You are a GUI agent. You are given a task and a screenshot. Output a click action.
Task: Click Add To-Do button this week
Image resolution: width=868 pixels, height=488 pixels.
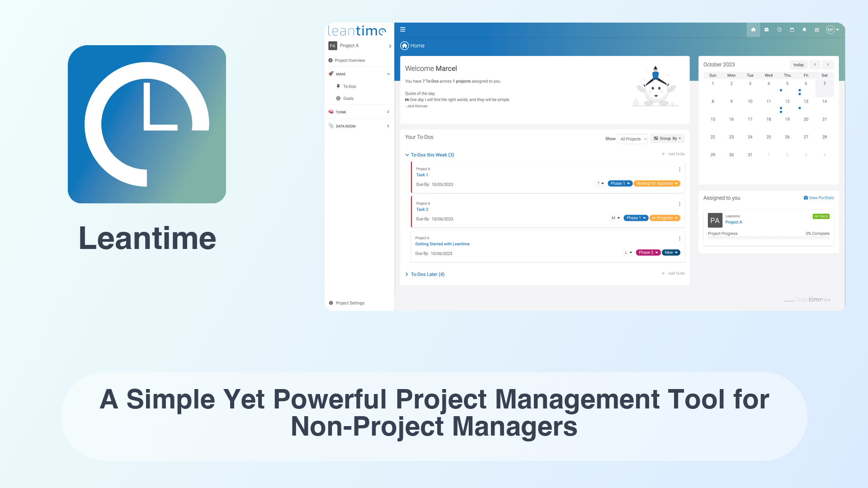click(673, 154)
